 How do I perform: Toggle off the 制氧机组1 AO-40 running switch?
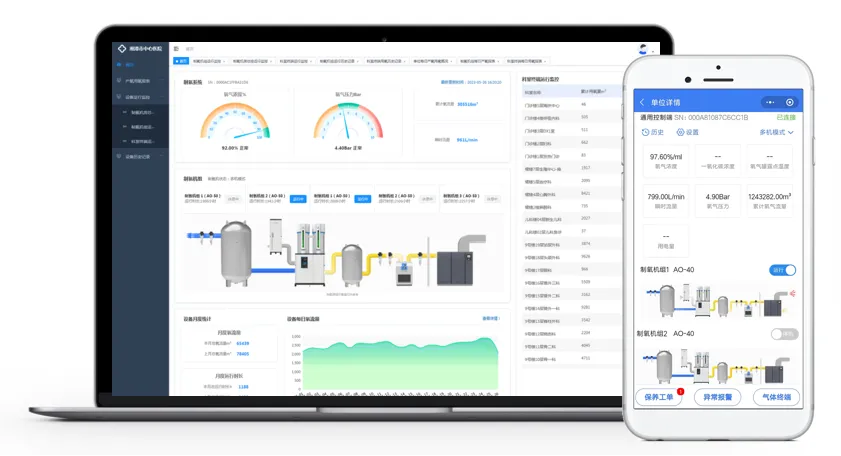[783, 270]
